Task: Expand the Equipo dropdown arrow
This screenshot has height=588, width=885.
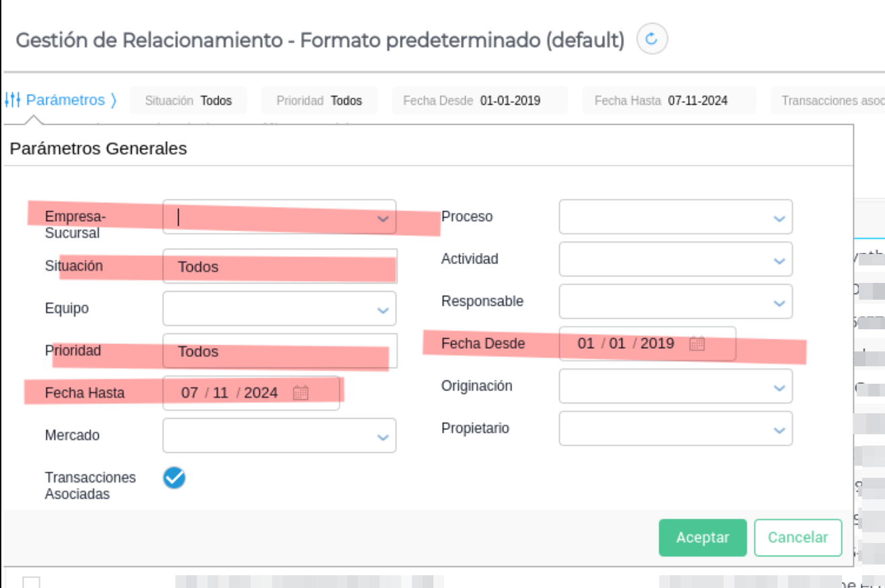Action: (x=383, y=310)
